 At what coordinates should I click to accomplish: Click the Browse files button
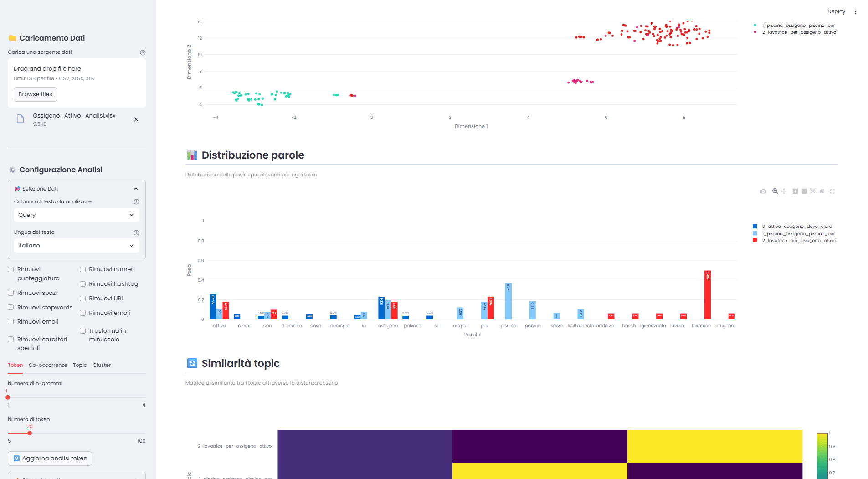[x=36, y=94]
